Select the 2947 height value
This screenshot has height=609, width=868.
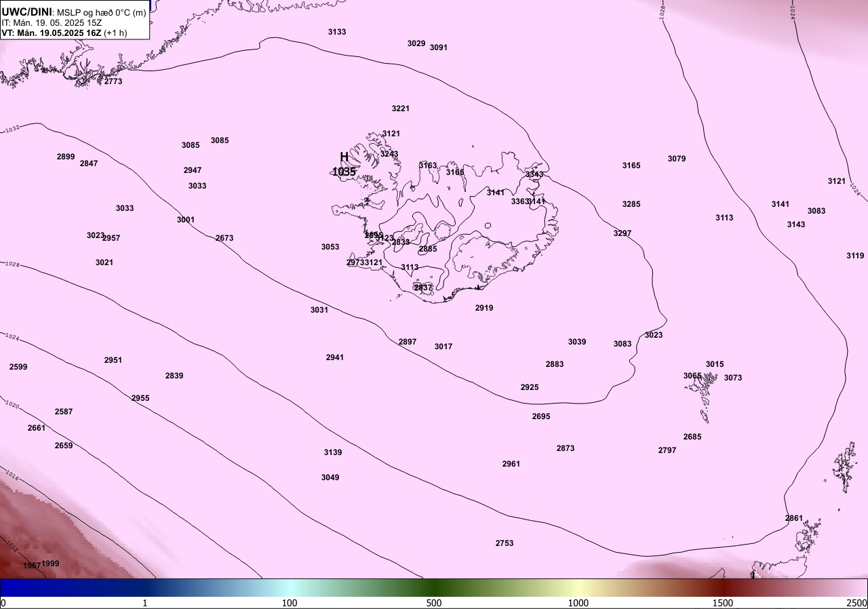point(193,170)
